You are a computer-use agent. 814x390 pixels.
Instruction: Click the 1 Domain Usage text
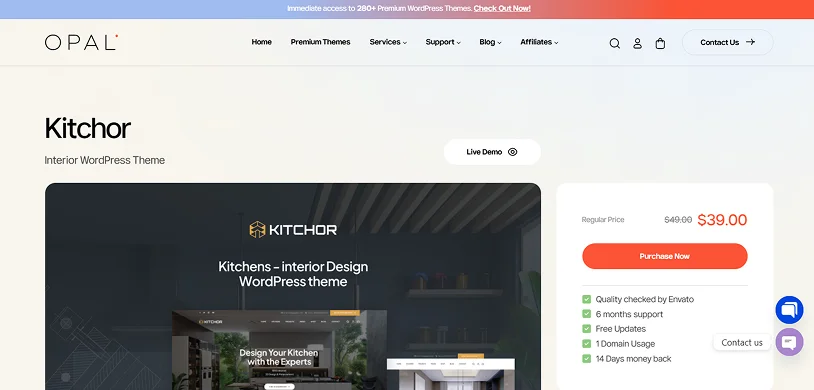coord(625,344)
